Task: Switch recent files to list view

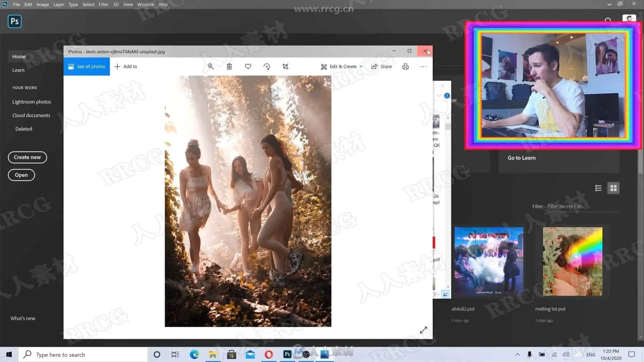Action: (x=598, y=188)
